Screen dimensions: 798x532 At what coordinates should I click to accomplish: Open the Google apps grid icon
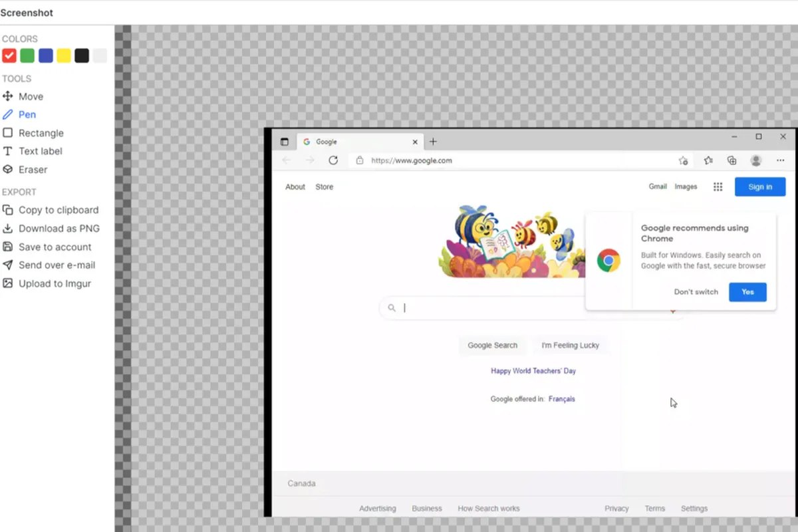(x=718, y=187)
